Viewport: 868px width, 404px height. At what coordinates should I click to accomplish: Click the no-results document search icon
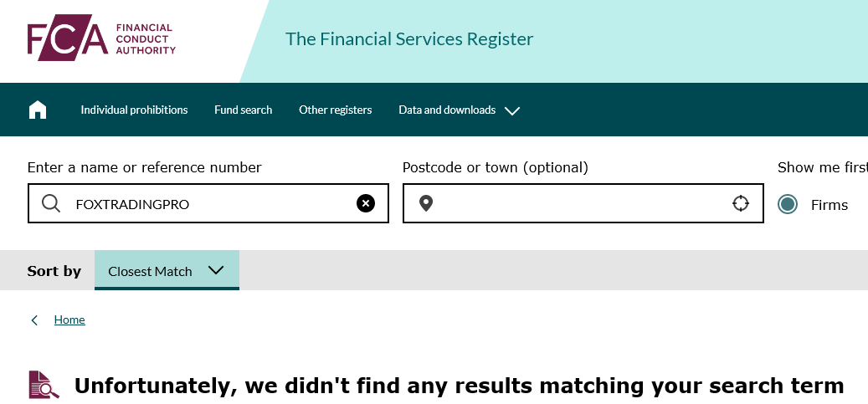44,385
